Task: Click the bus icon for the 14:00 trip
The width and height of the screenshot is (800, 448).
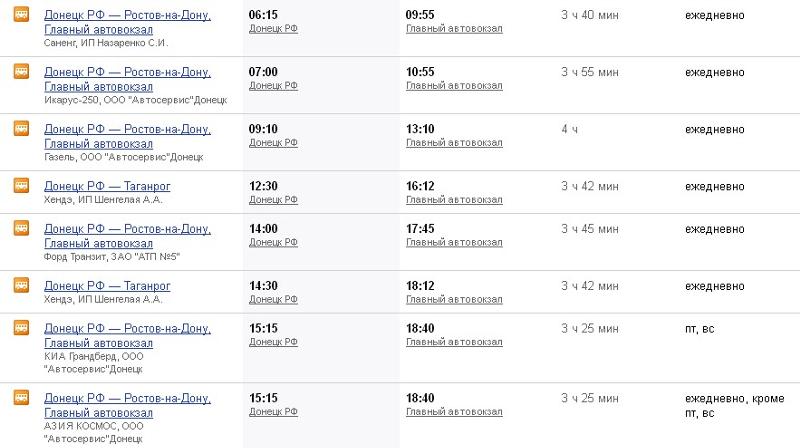Action: pyautogui.click(x=21, y=228)
